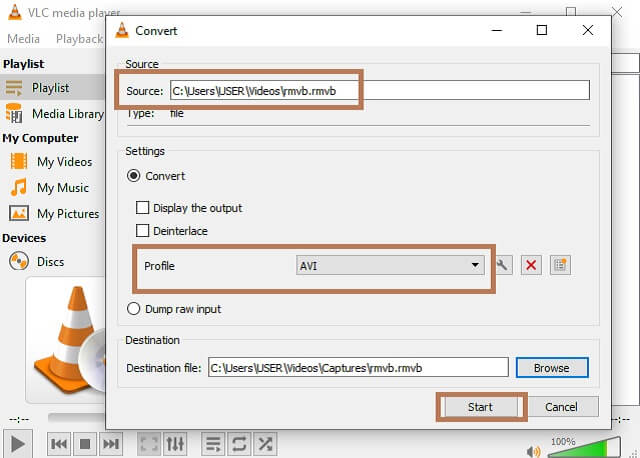The width and height of the screenshot is (640, 458).
Task: Click the My Computer section header
Action: tap(40, 138)
